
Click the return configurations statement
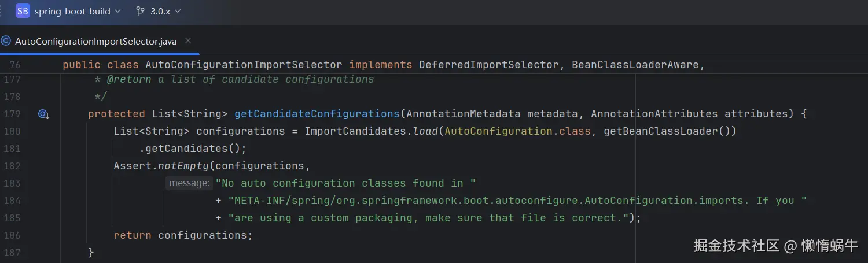(x=183, y=235)
